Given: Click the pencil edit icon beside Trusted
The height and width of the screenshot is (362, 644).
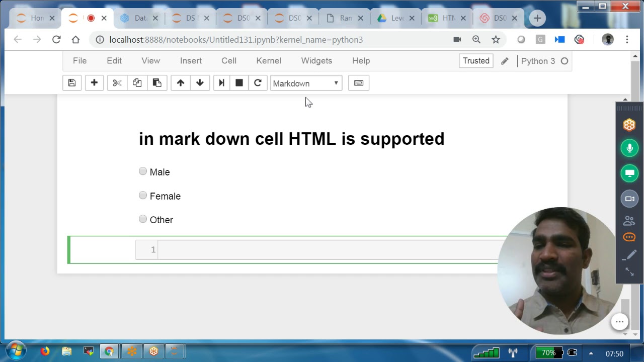Looking at the screenshot, I should (505, 61).
